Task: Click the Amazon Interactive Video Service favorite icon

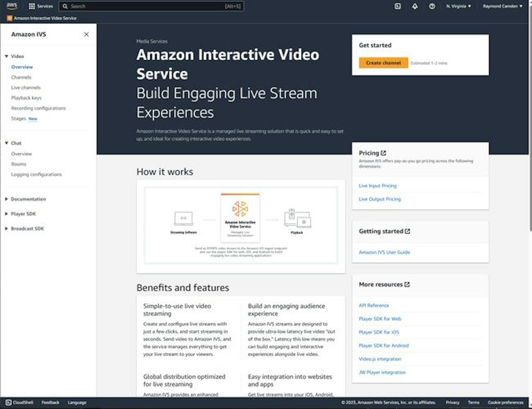Action: pos(9,18)
